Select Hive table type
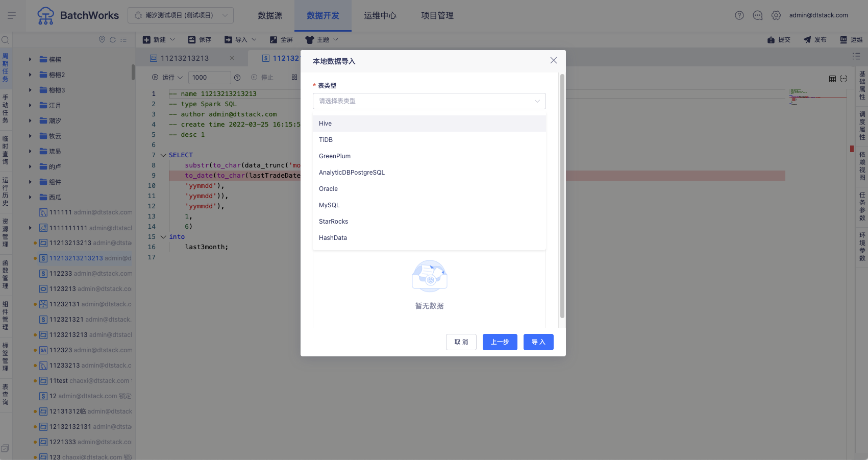The height and width of the screenshot is (460, 868). (429, 124)
